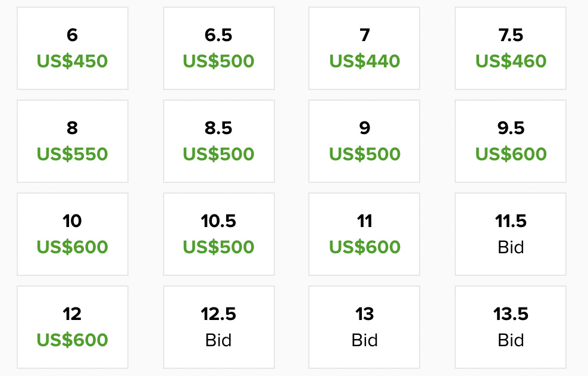Image resolution: width=588 pixels, height=376 pixels.
Task: Choose the size 13 Bid tile
Action: tap(364, 327)
